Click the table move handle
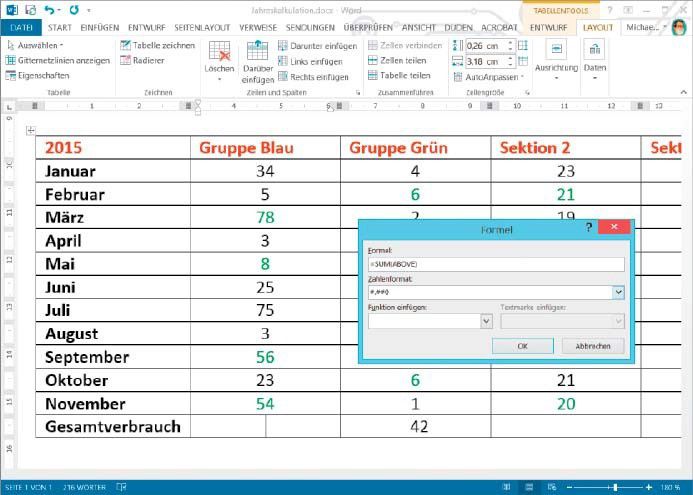The image size is (693, 495). point(30,130)
